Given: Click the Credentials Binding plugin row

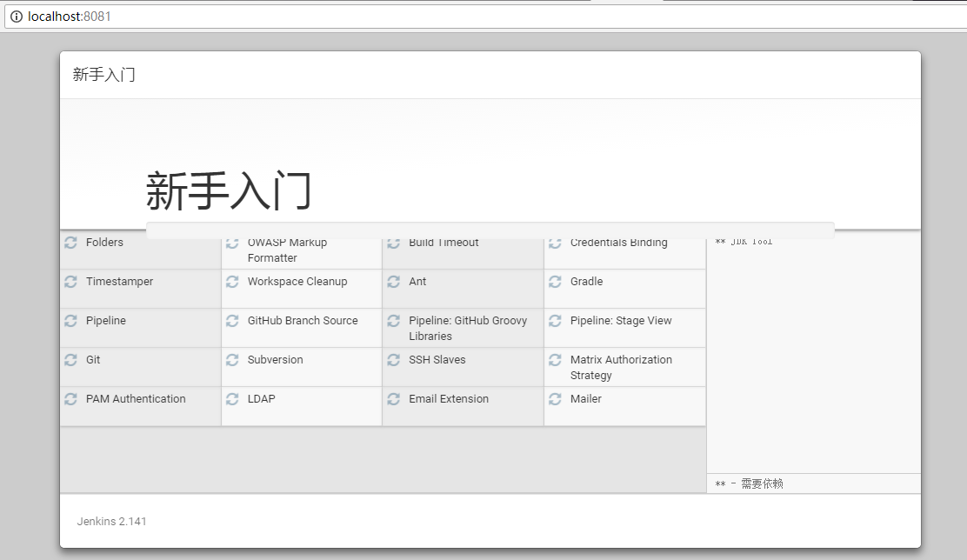Looking at the screenshot, I should coord(618,243).
